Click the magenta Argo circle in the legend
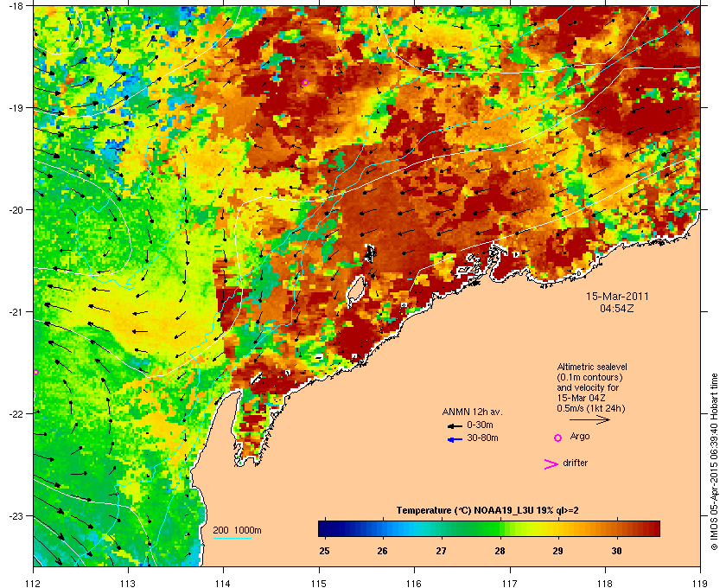This screenshot has height=588, width=726. pyautogui.click(x=557, y=438)
